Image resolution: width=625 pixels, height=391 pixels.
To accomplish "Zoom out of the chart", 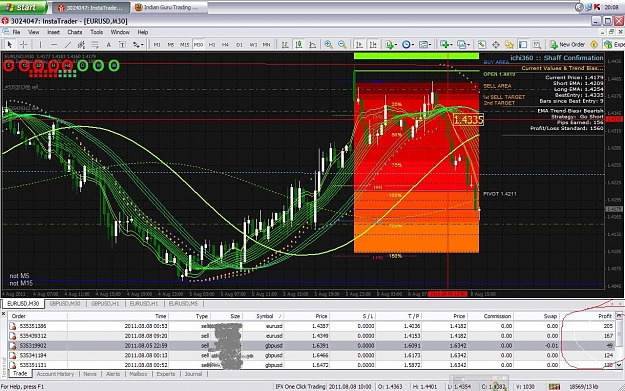I will click(342, 45).
